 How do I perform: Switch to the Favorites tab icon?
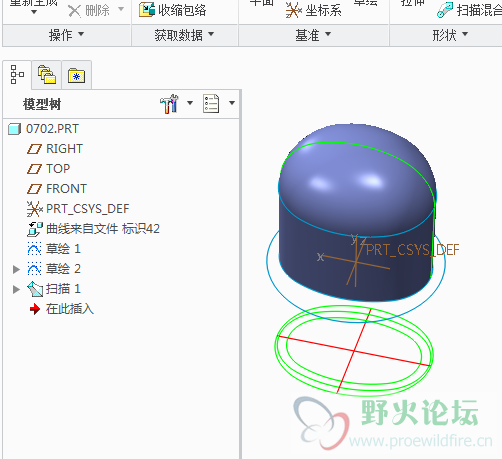(x=76, y=75)
